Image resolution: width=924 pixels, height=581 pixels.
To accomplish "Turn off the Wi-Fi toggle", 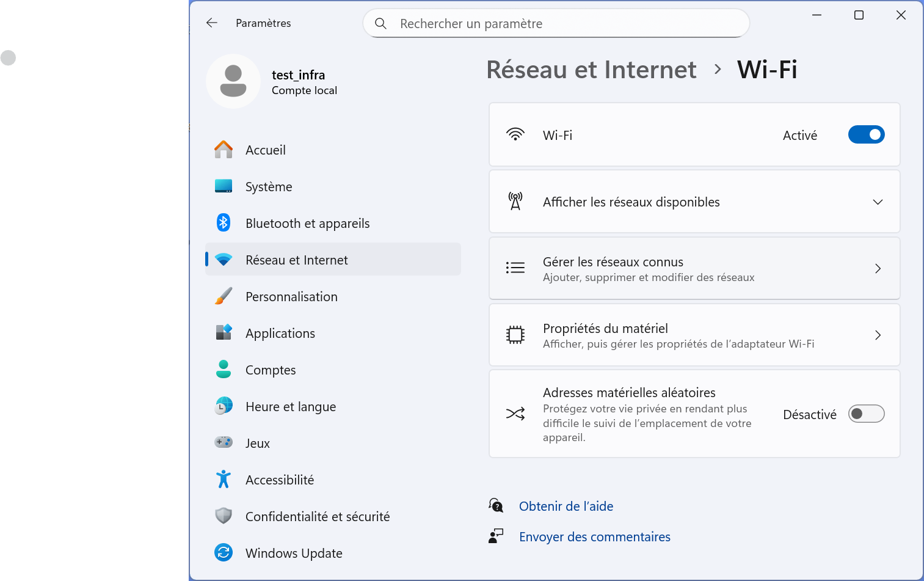I will (x=866, y=134).
